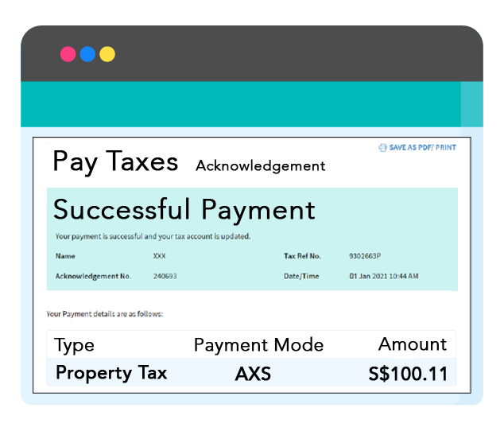The image size is (504, 431).
Task: Click the printer icon beside Save as PDF
Action: click(382, 148)
